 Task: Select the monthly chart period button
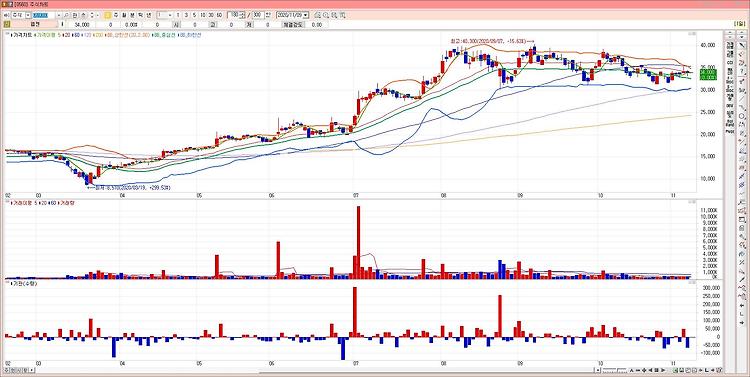point(124,15)
